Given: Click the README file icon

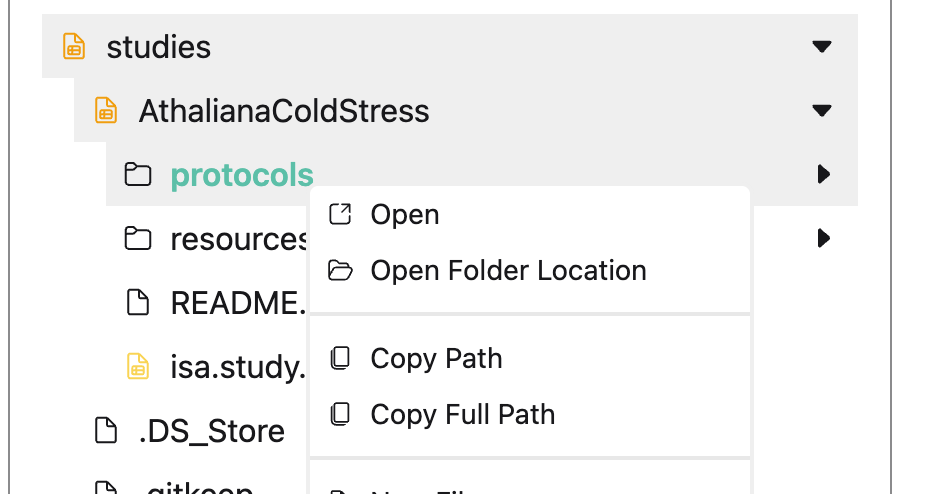Looking at the screenshot, I should 138,302.
